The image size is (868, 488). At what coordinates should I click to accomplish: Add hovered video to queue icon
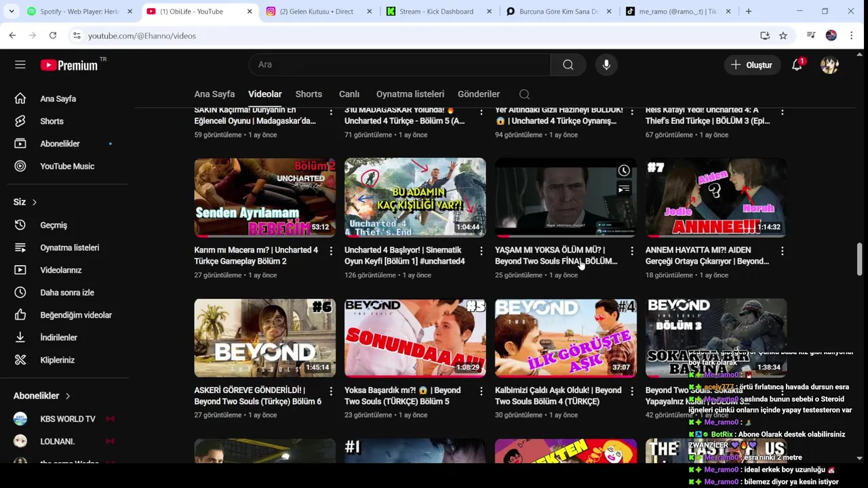tap(624, 189)
